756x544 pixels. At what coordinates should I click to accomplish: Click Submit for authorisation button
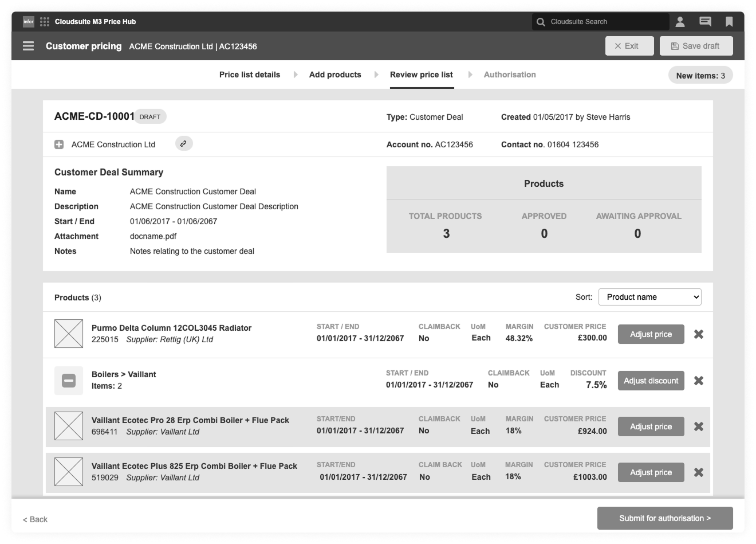(665, 518)
